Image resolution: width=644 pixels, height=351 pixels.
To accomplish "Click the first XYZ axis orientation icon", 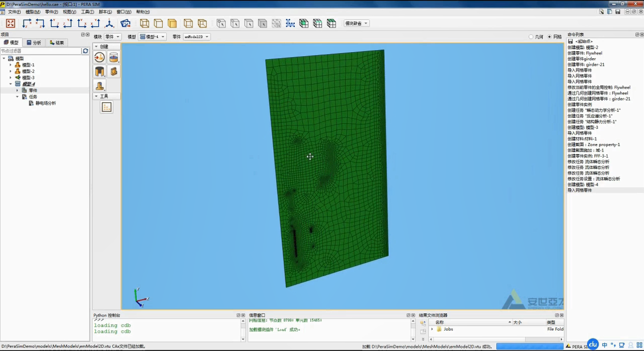I will [27, 23].
